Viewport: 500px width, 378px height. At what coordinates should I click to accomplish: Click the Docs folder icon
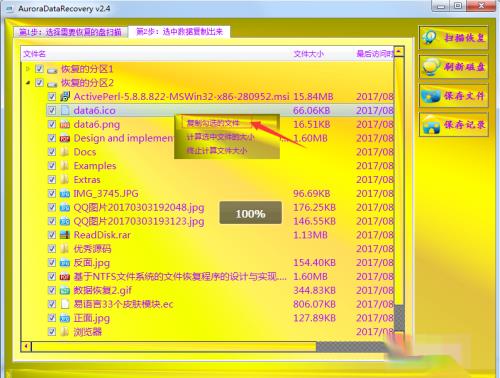(65, 152)
